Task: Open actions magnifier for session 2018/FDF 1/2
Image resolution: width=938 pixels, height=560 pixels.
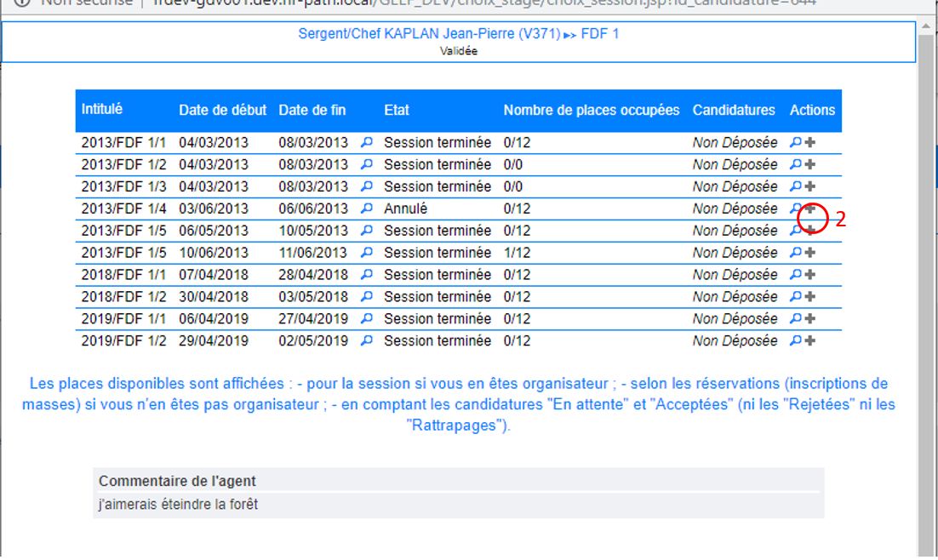Action: coord(795,297)
